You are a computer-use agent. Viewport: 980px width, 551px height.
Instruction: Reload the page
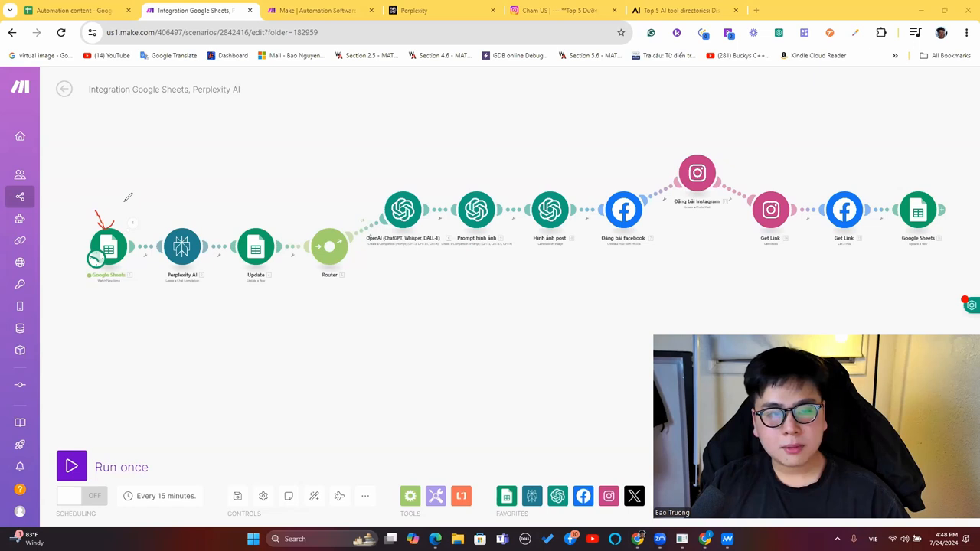tap(61, 32)
